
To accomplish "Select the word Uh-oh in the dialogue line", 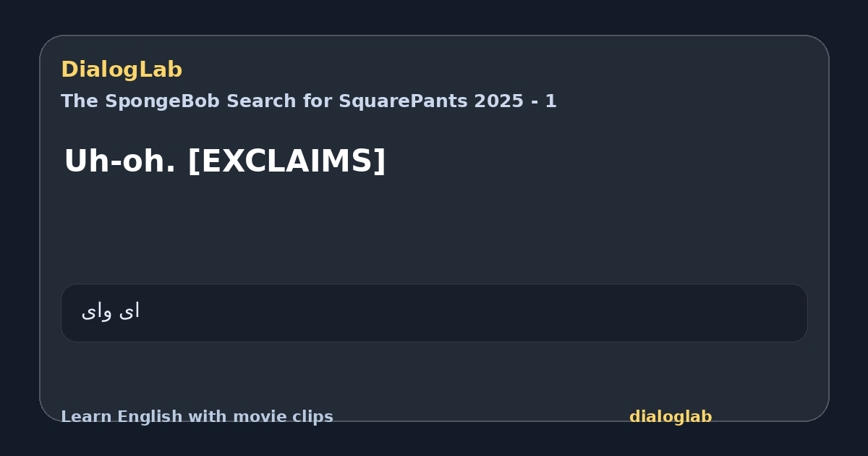I will [120, 161].
